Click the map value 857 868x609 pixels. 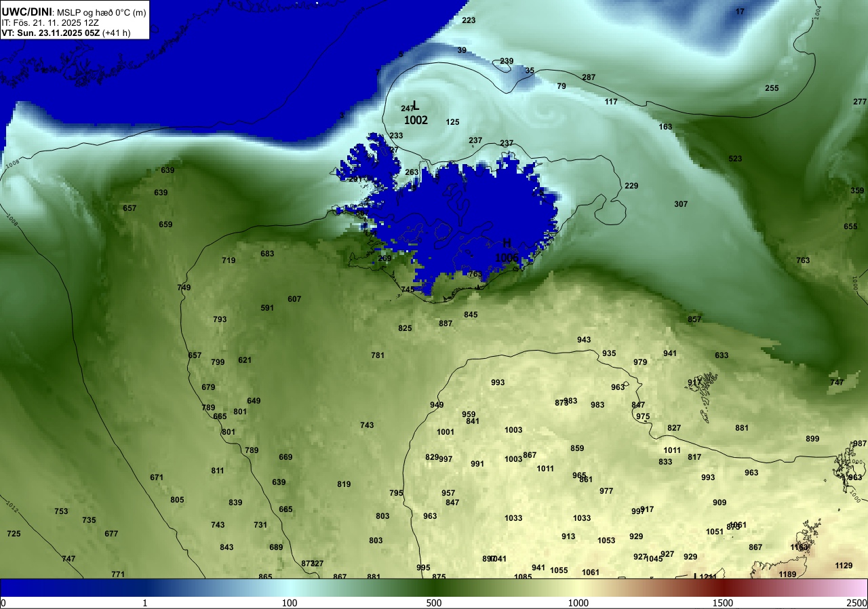(694, 319)
